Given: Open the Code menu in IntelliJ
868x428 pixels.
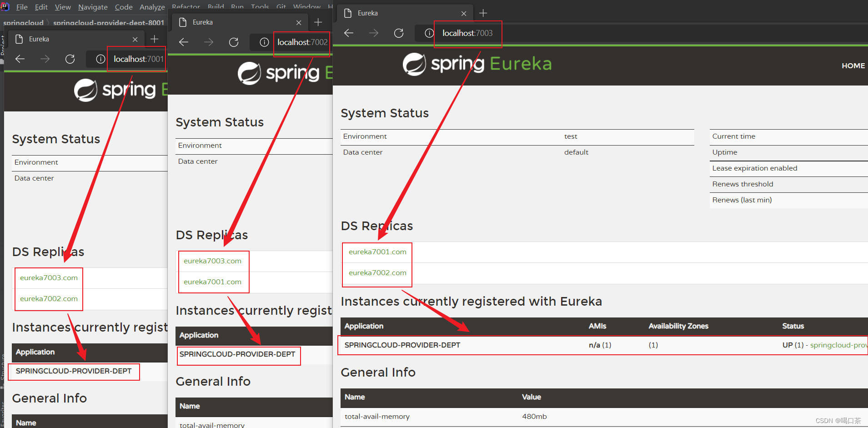Looking at the screenshot, I should coord(124,7).
